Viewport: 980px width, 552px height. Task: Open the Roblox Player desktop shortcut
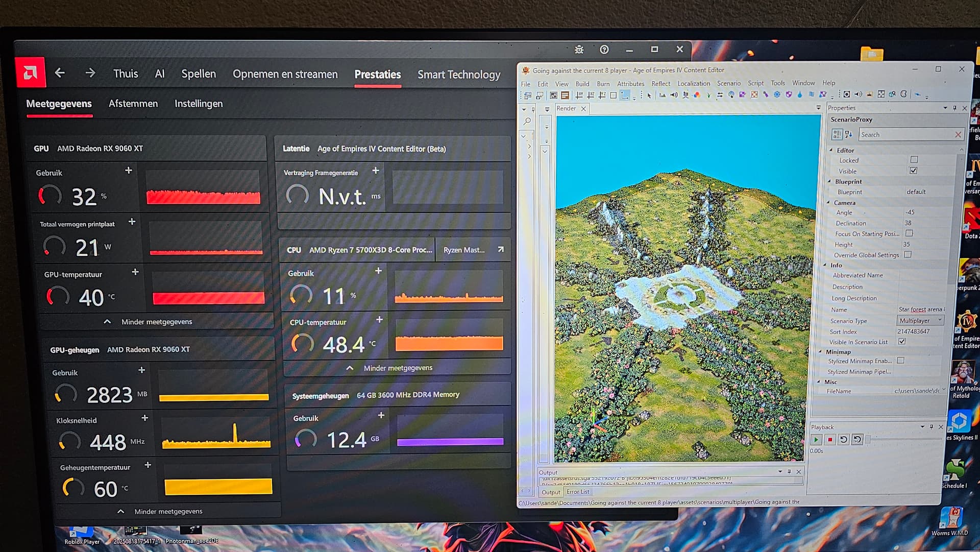(82, 535)
